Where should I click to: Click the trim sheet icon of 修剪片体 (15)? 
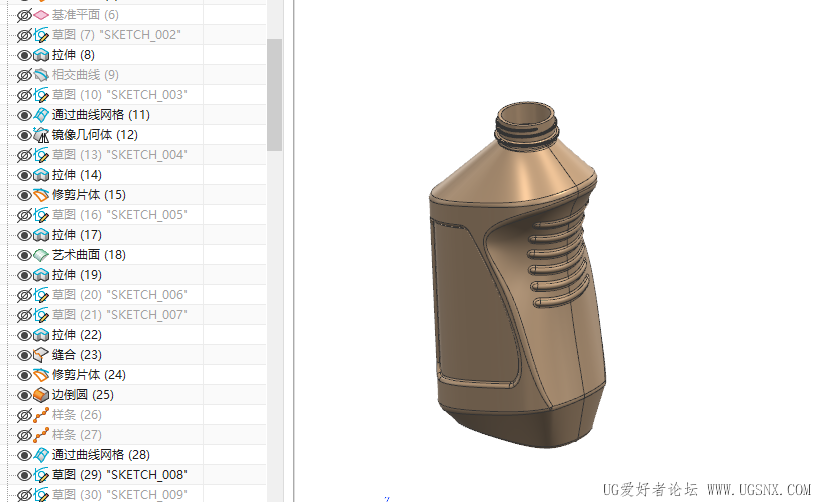(41, 195)
